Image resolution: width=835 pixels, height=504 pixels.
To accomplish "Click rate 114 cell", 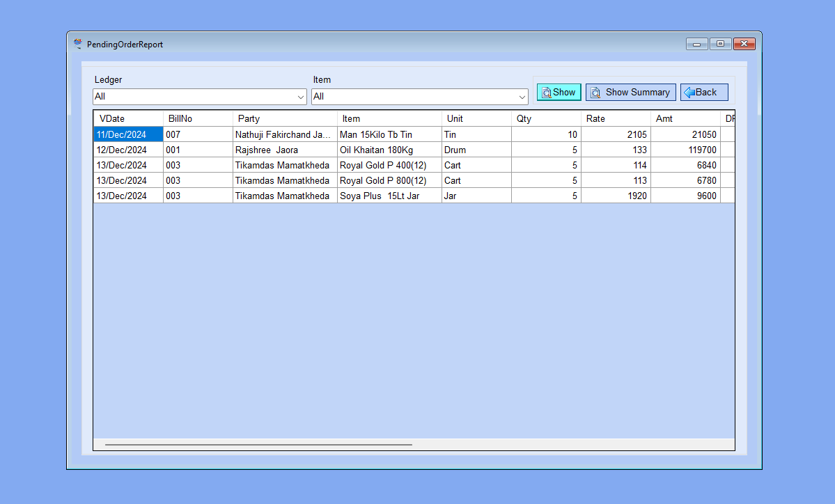I will (616, 166).
